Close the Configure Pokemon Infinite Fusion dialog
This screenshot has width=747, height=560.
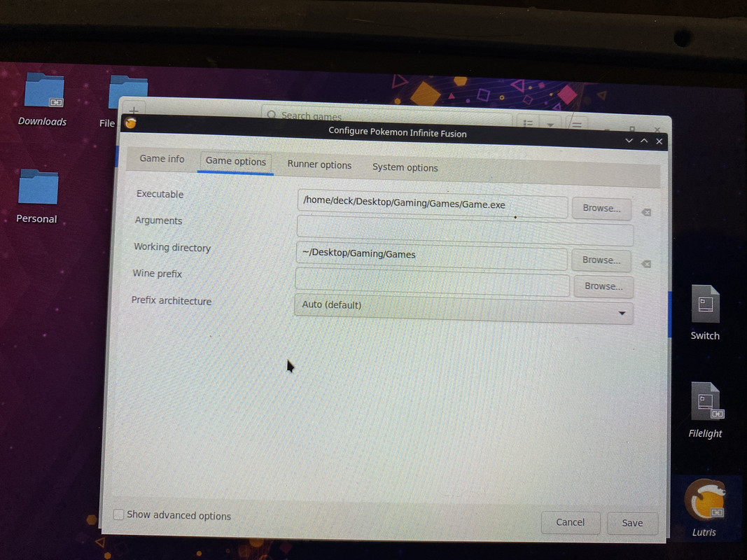point(659,141)
